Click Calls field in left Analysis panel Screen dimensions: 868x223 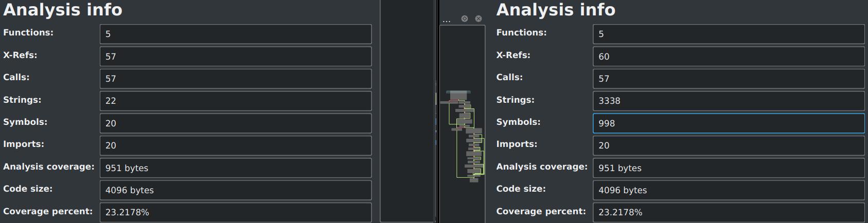pos(235,79)
